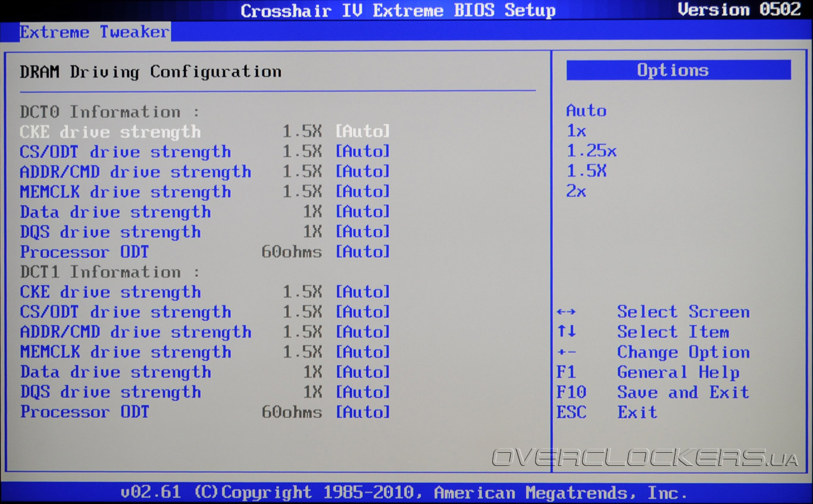Select the Data drive strength label under DCT0
Screen dimensions: 813x504
pyautogui.click(x=115, y=212)
